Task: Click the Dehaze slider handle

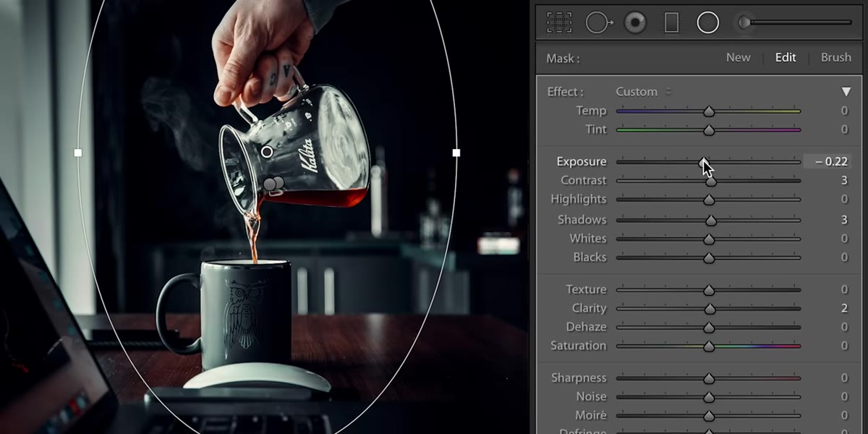Action: tap(709, 328)
